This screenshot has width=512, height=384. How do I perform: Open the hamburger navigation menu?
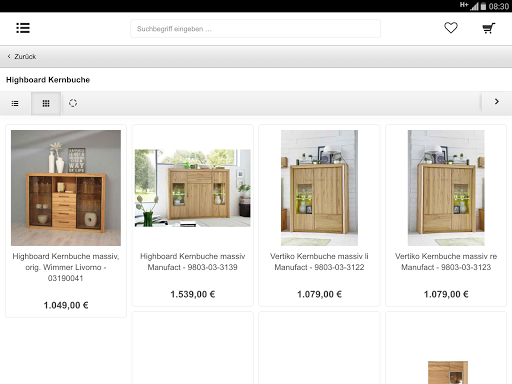pyautogui.click(x=23, y=28)
